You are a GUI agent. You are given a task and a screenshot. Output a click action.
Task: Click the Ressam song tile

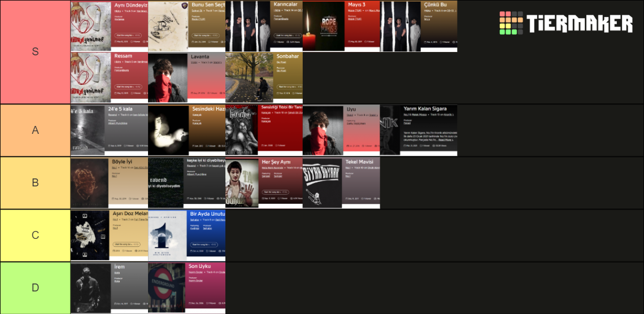pyautogui.click(x=109, y=77)
